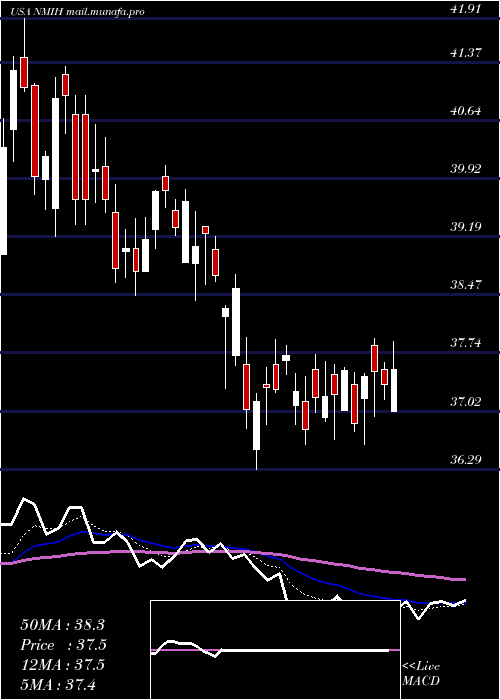
Task: Select the '5MA : 37.4' reading
Action: click(58, 684)
